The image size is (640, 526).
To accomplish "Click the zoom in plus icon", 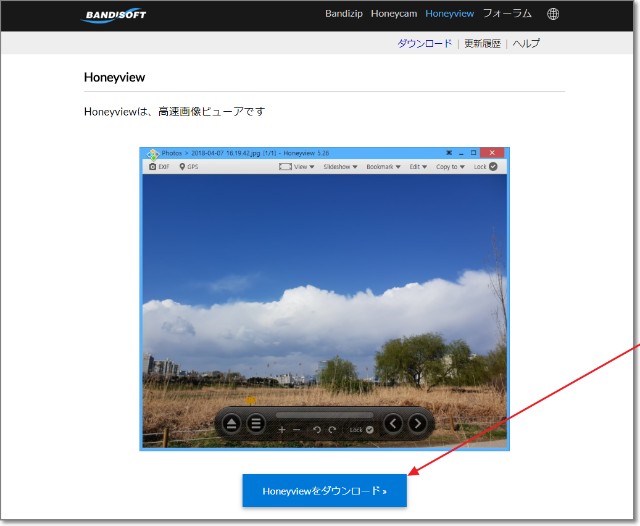I will [x=282, y=430].
